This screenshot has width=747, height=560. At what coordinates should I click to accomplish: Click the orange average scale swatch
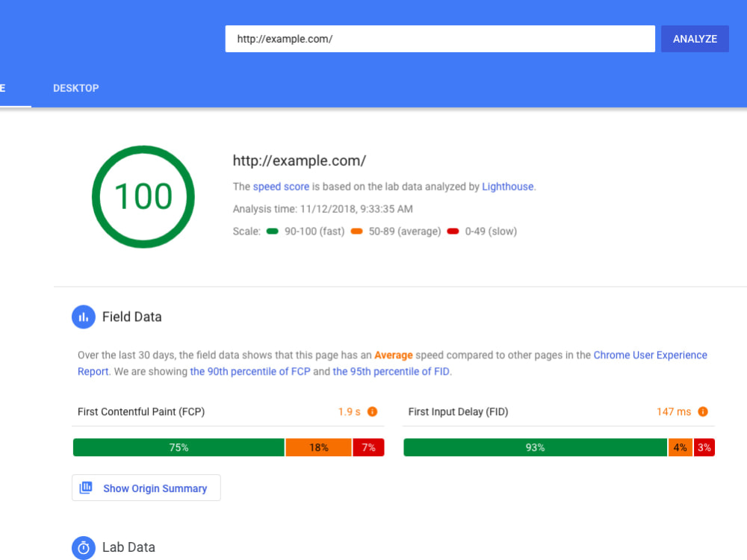pos(357,231)
